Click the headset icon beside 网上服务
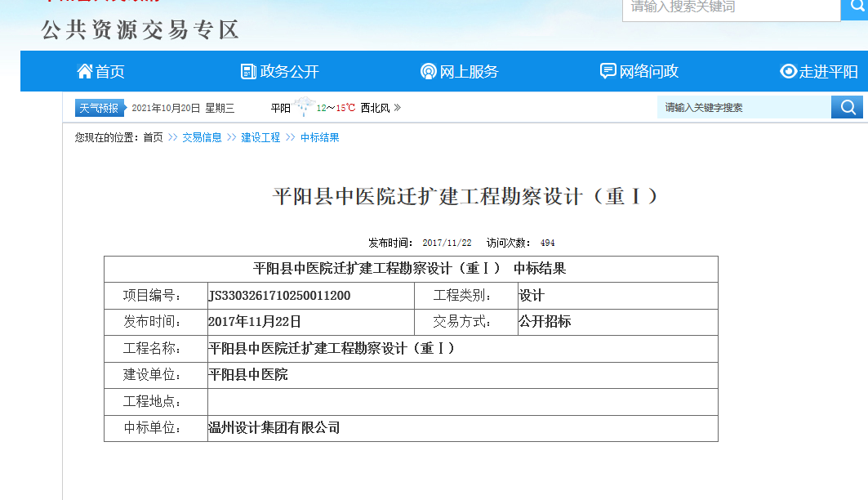 tap(429, 72)
